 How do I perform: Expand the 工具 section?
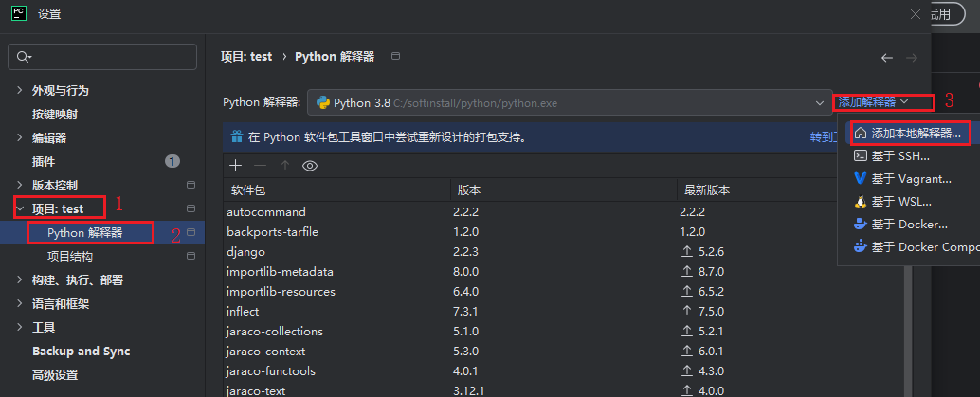coord(19,327)
